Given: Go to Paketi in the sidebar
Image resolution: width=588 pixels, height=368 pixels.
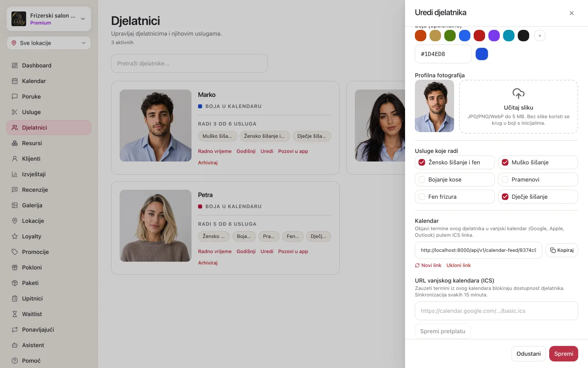Looking at the screenshot, I should (x=49, y=283).
